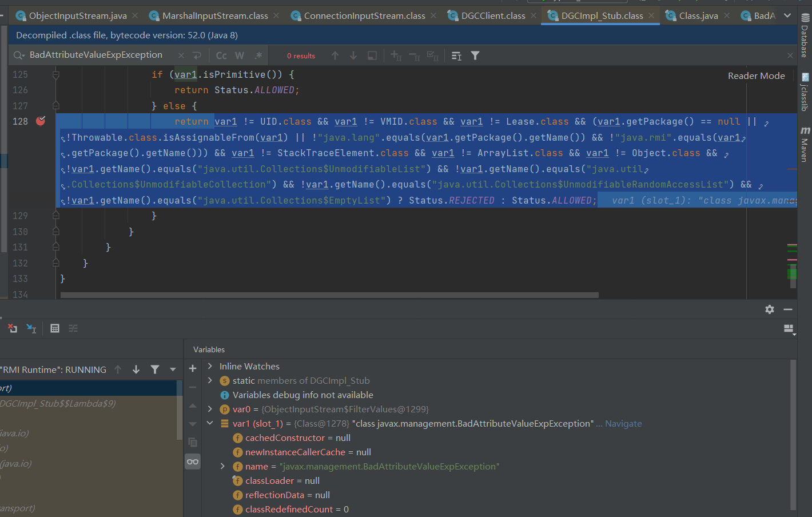Duplicate the watch in Variables

[x=193, y=443]
